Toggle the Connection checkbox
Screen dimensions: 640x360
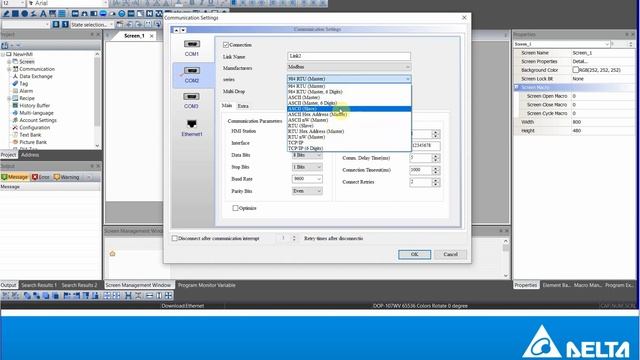pos(226,44)
